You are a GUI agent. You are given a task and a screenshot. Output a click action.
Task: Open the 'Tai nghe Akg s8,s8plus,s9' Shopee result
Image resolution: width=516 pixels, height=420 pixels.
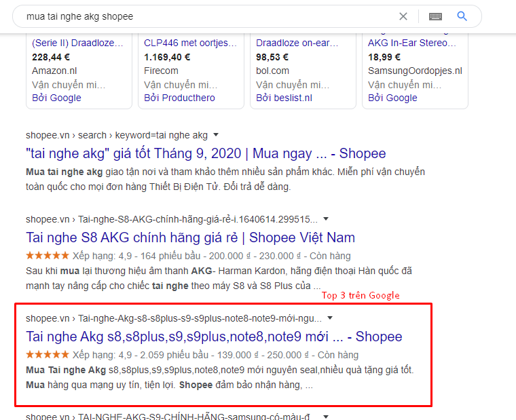point(214,337)
